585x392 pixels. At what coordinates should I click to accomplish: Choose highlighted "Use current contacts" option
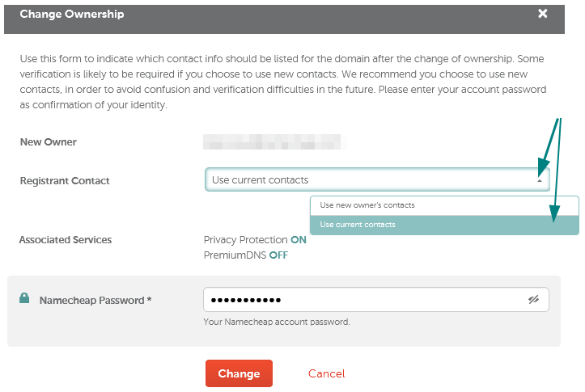[x=444, y=225]
